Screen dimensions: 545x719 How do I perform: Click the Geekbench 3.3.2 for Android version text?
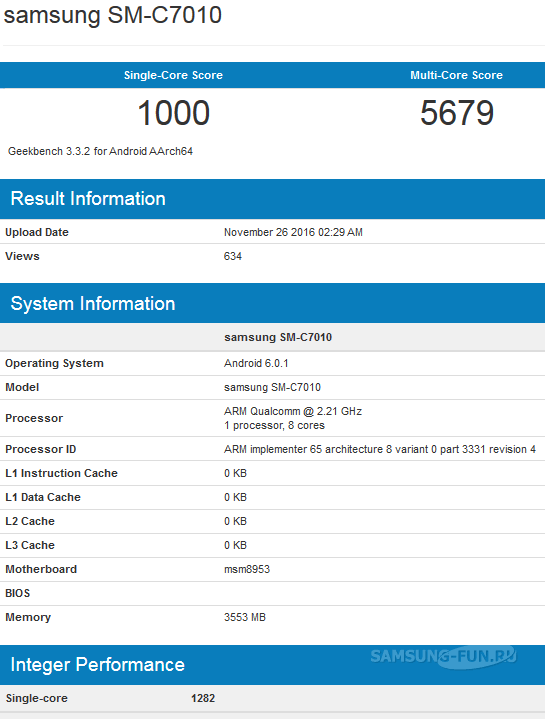[x=100, y=151]
